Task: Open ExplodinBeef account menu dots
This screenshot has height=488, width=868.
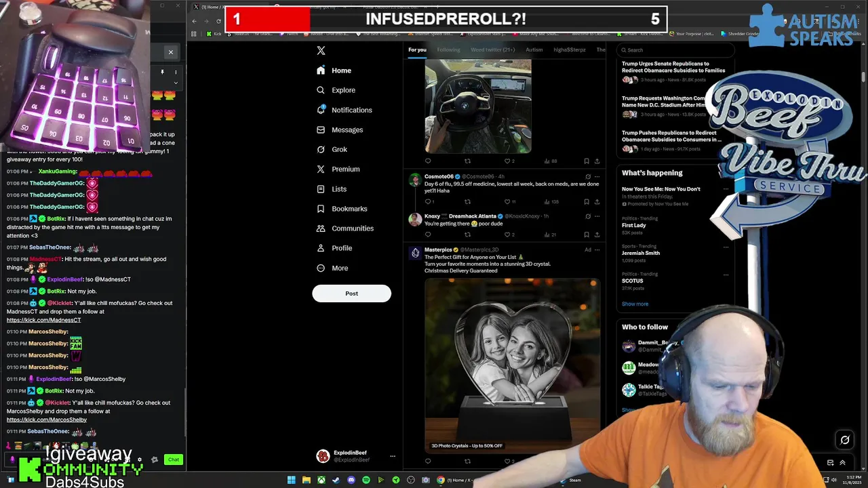Action: [392, 456]
